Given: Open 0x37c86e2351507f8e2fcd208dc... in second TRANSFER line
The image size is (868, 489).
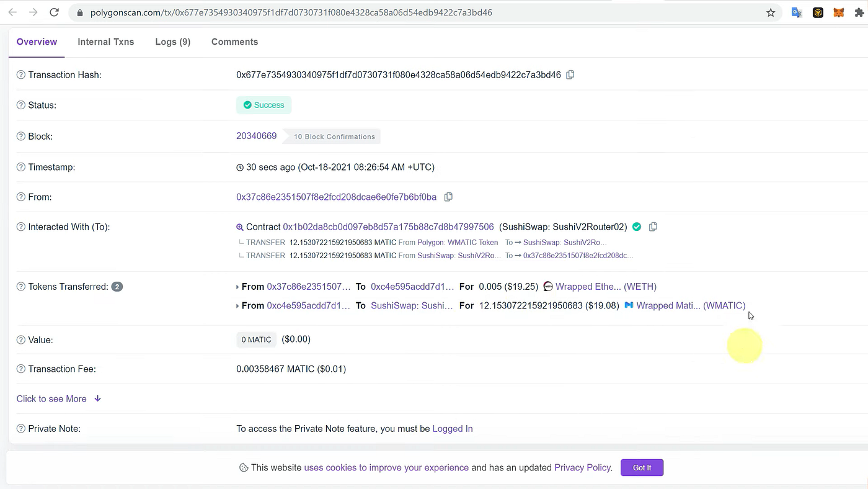Looking at the screenshot, I should coord(578,256).
